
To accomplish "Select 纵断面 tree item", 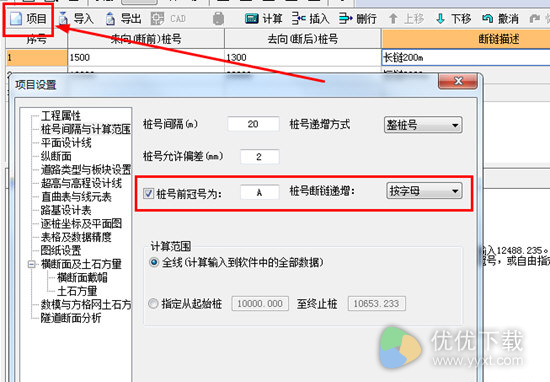I will click(56, 156).
